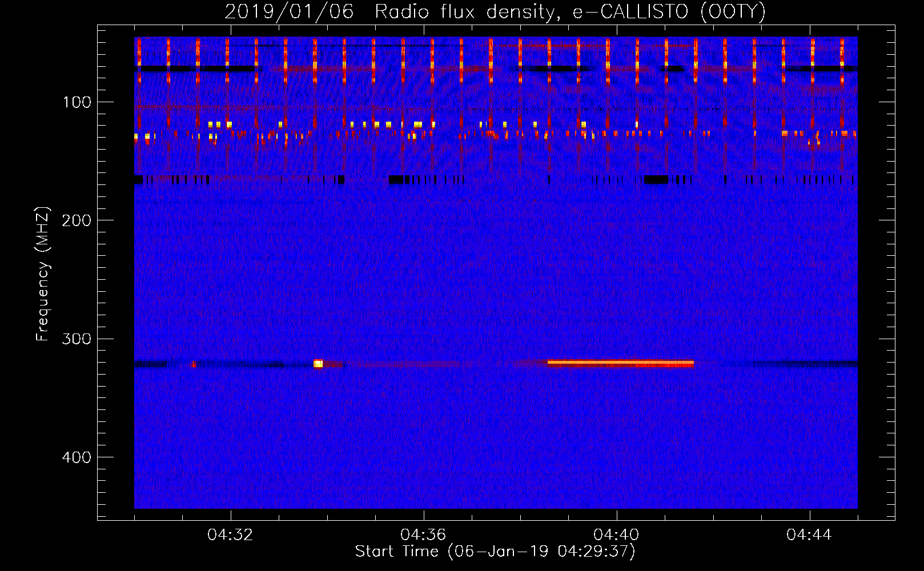Click the '04:44' time tick label

point(809,535)
